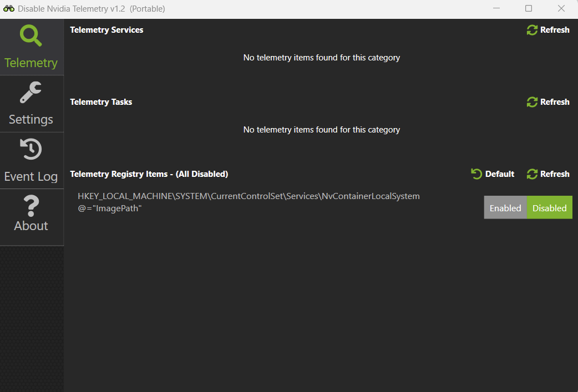
Task: Switch to the Settings tab label
Action: point(31,119)
